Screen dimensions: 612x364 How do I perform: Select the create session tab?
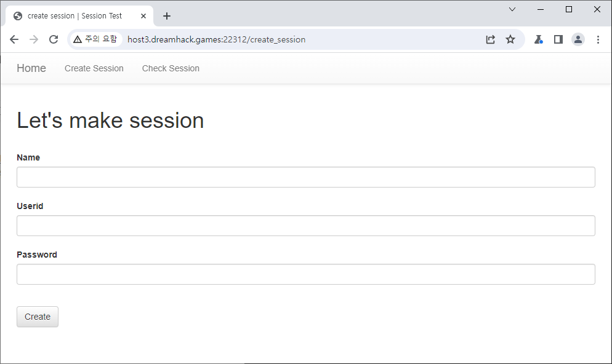pyautogui.click(x=74, y=16)
